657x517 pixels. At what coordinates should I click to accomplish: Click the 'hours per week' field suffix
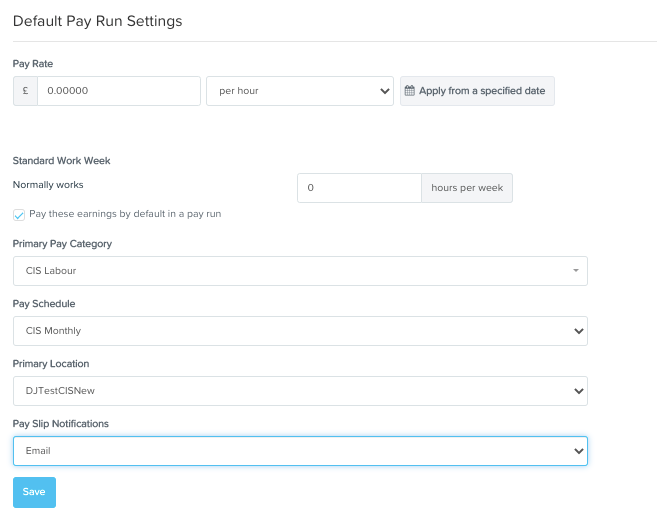click(467, 188)
